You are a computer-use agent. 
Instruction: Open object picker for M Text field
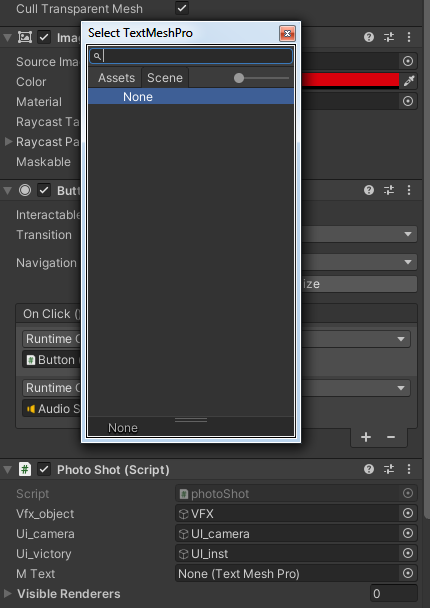tap(408, 573)
